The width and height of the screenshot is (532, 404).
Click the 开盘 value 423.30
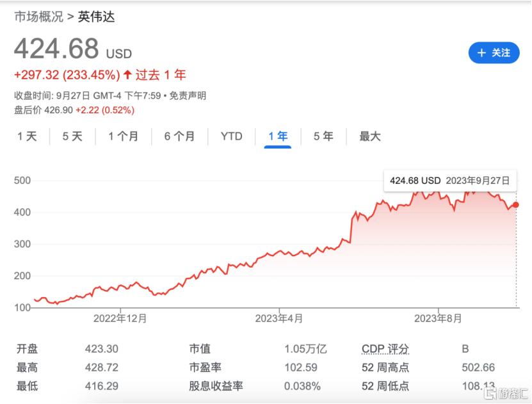point(101,349)
